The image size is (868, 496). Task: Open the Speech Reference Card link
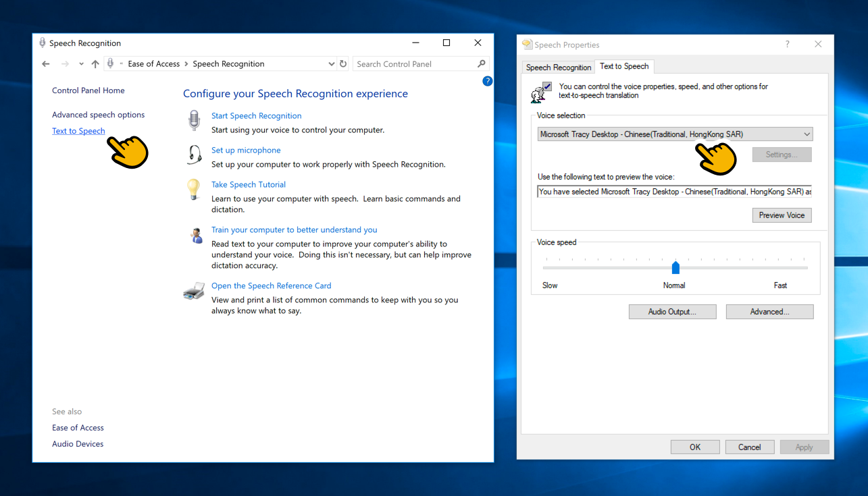click(271, 286)
